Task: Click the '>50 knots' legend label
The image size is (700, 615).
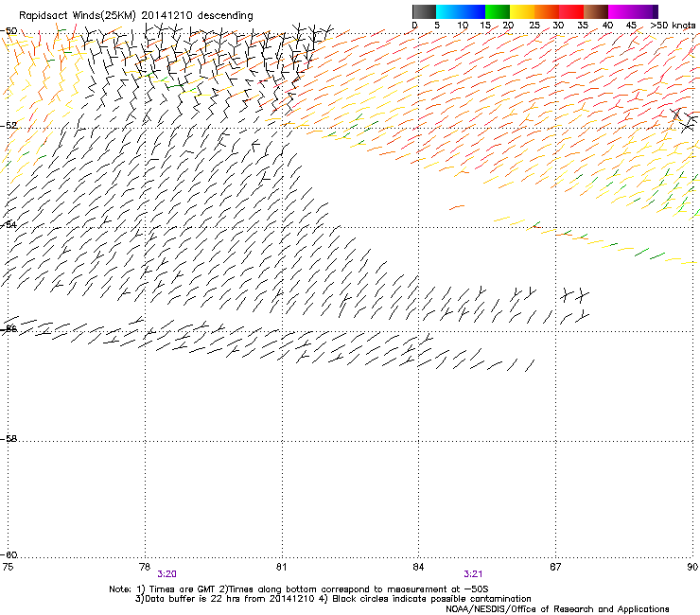Action: pyautogui.click(x=673, y=26)
